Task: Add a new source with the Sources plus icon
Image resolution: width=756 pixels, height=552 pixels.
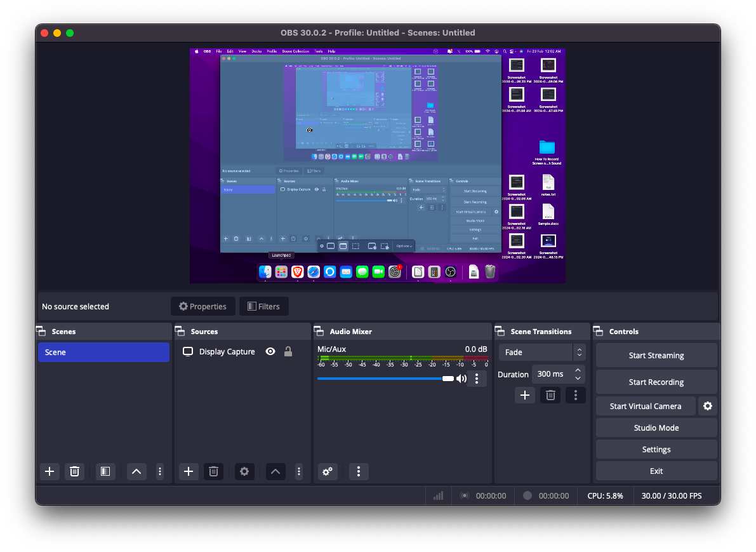Action: click(189, 471)
